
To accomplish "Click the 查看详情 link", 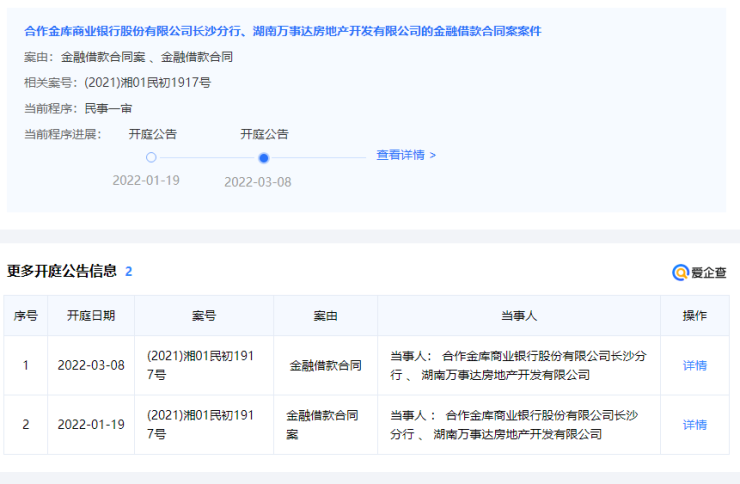I will pos(406,155).
